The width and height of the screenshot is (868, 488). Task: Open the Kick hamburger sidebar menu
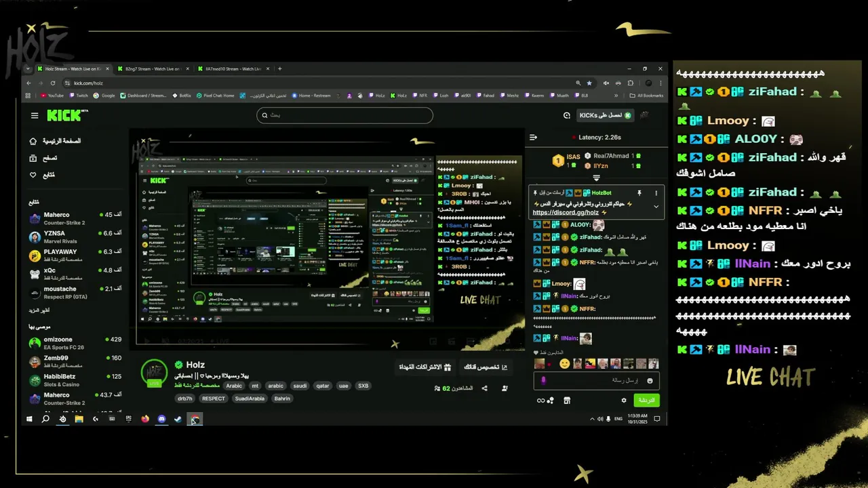(35, 116)
